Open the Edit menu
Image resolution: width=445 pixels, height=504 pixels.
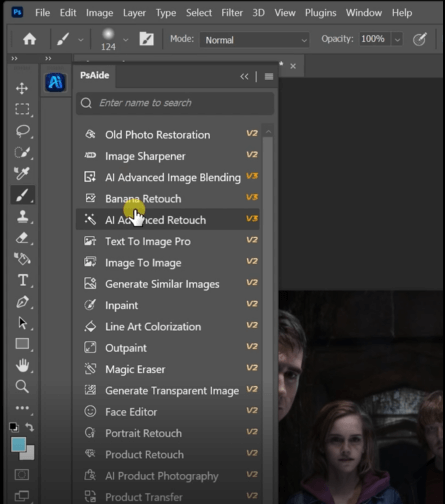point(68,13)
